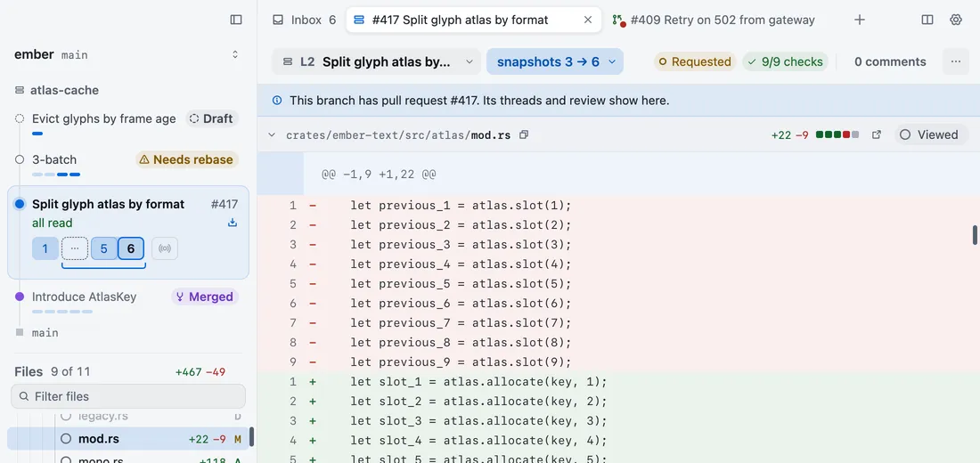Click the Needs rebase warning badge
Viewport: 980px width, 463px height.
click(x=187, y=160)
